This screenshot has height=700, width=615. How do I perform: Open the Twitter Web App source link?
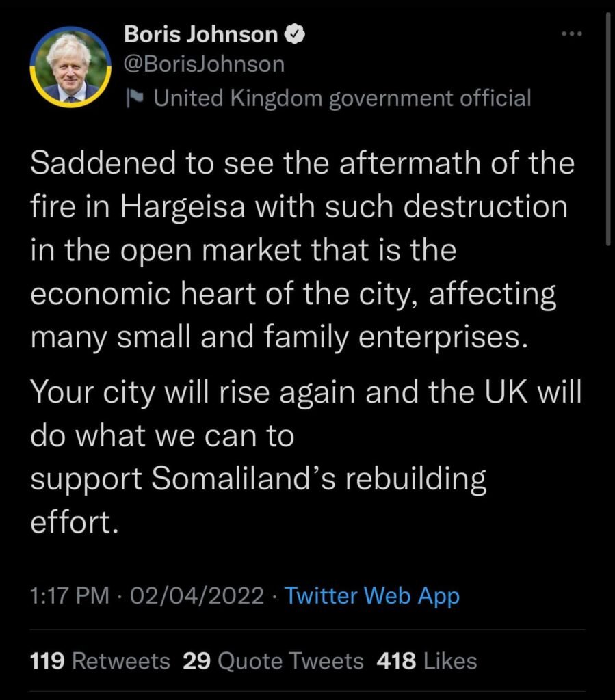[x=371, y=595]
